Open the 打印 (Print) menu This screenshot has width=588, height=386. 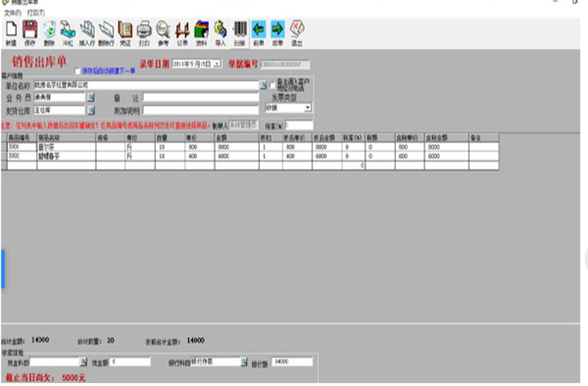click(x=36, y=13)
